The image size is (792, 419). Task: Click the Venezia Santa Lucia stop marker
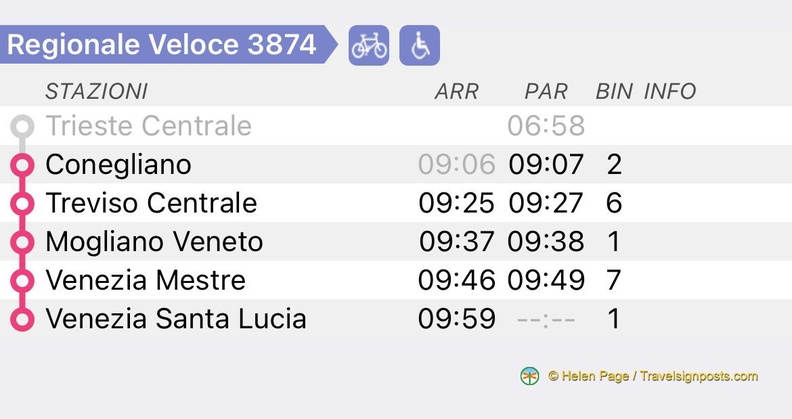21,319
